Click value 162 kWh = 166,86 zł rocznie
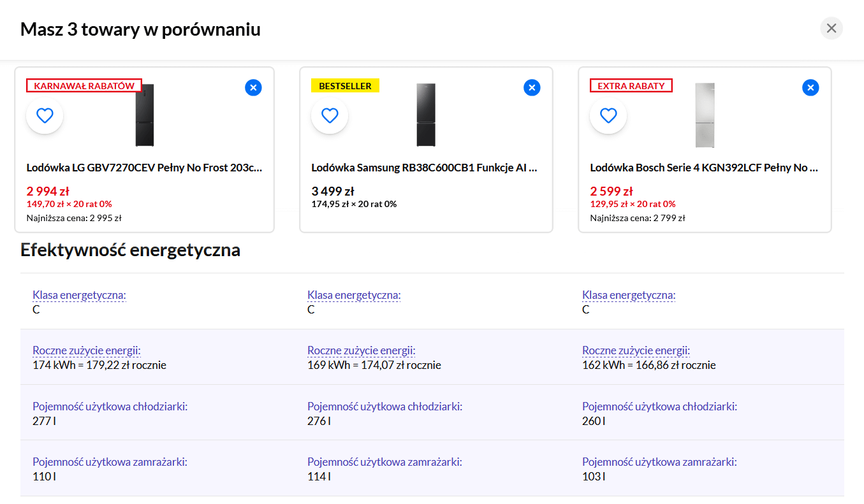 click(x=649, y=365)
